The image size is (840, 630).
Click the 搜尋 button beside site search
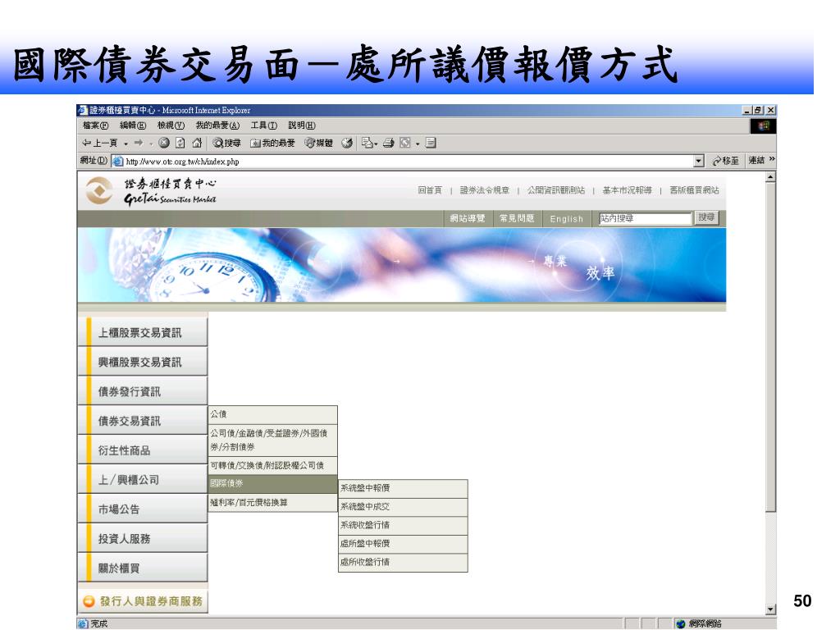pyautogui.click(x=706, y=217)
